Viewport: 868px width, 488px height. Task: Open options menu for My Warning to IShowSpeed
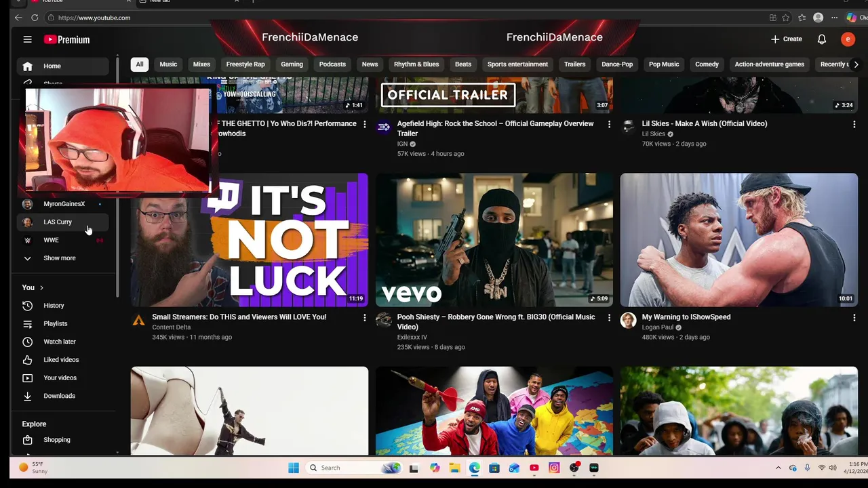pyautogui.click(x=854, y=318)
